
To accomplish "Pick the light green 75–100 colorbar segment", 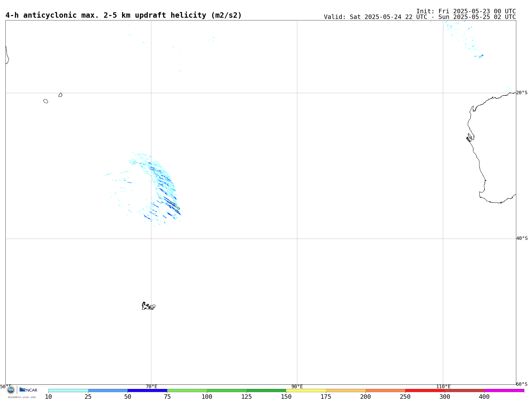I will (187, 390).
